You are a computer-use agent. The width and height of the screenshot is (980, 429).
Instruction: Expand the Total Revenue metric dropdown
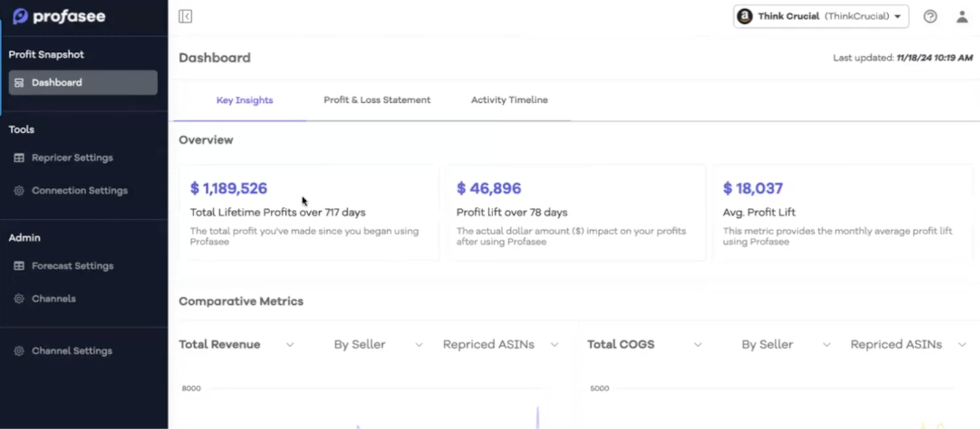pyautogui.click(x=236, y=345)
